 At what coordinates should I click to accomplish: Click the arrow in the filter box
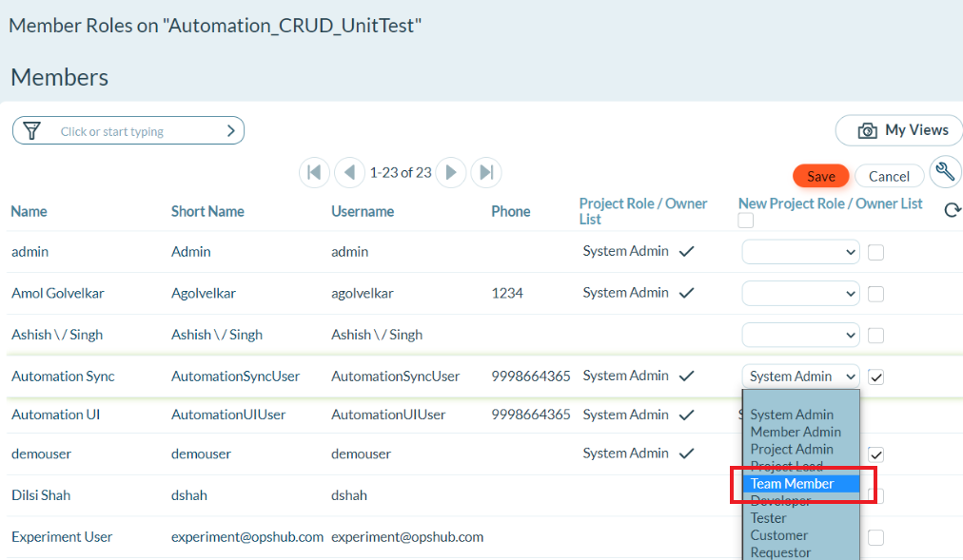[230, 131]
